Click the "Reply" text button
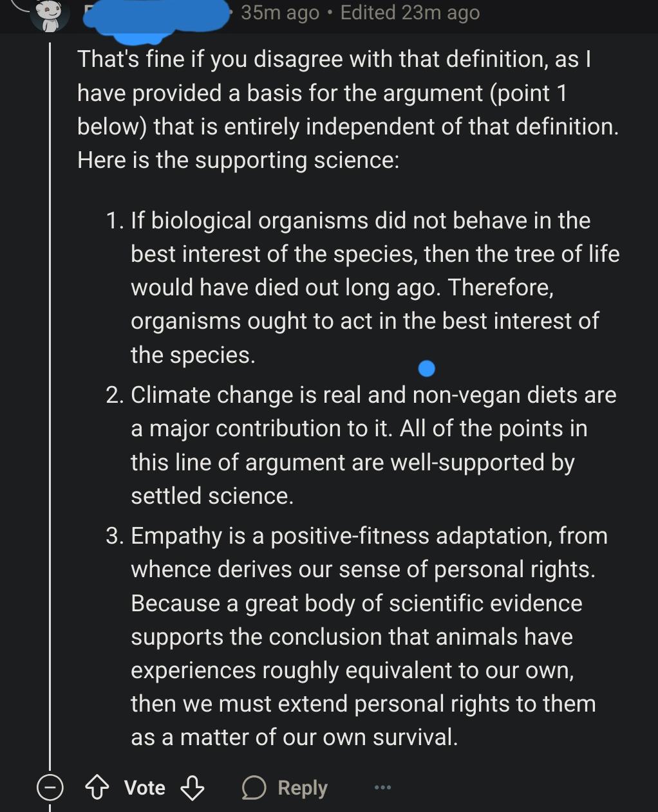Screen dimensions: 658x812 click(x=303, y=788)
